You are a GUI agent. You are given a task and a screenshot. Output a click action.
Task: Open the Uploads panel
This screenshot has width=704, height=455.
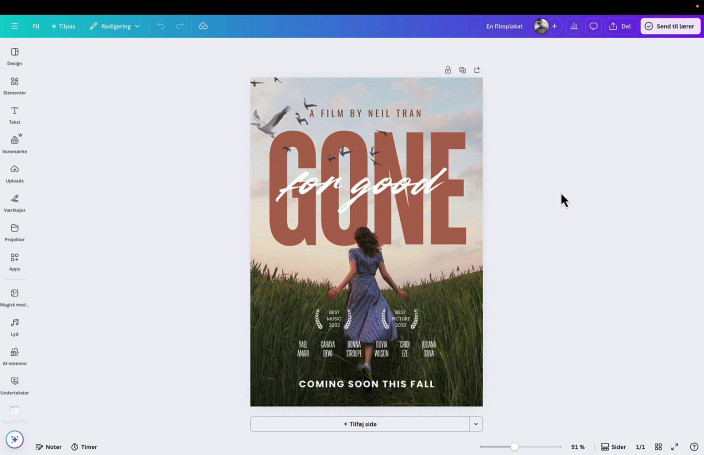[14, 172]
